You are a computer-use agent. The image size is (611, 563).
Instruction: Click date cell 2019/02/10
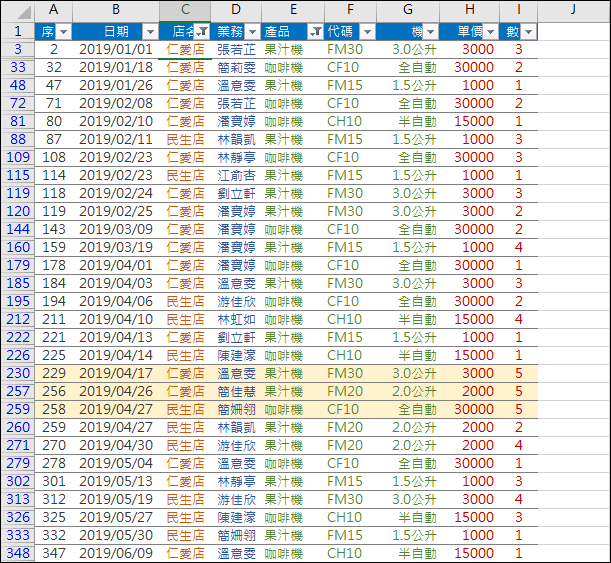point(116,122)
